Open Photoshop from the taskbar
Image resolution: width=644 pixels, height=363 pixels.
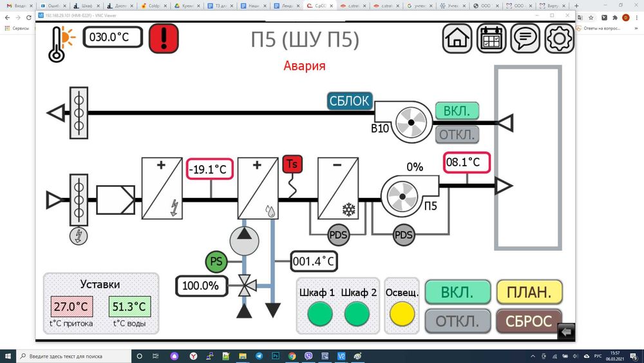point(276,356)
